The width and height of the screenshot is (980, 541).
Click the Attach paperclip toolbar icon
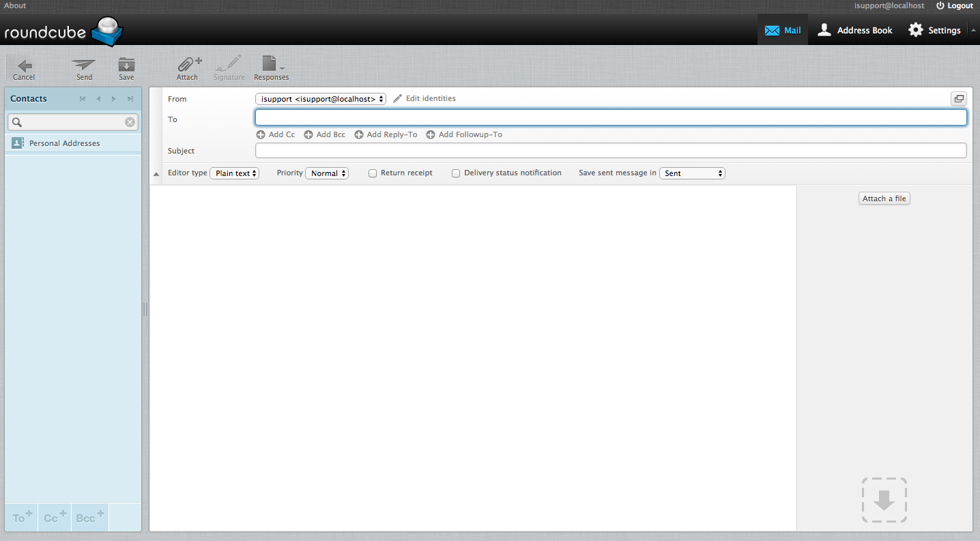[187, 66]
